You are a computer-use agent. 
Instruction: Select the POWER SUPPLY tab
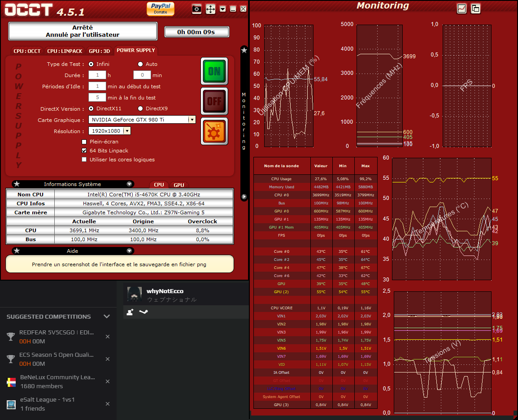pos(136,50)
